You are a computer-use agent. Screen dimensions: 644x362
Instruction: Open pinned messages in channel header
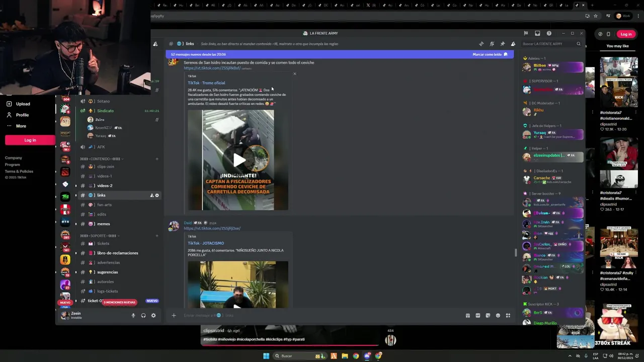coord(502,44)
